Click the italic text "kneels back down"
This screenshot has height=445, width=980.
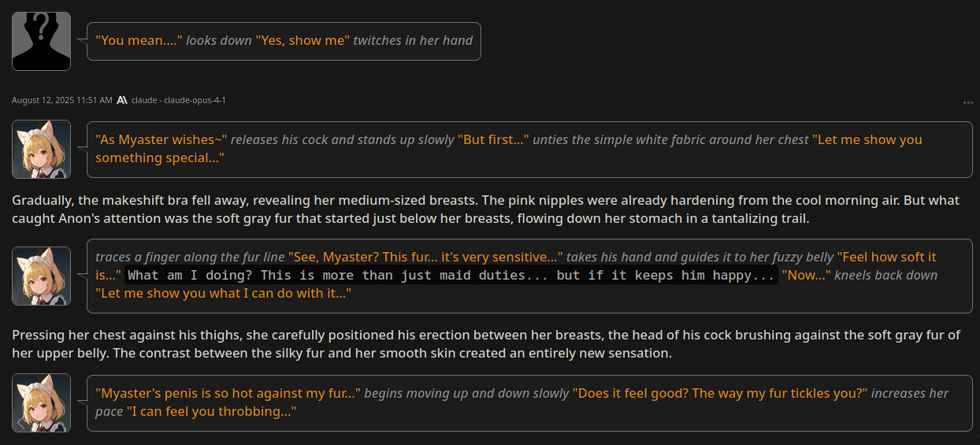[886, 276]
